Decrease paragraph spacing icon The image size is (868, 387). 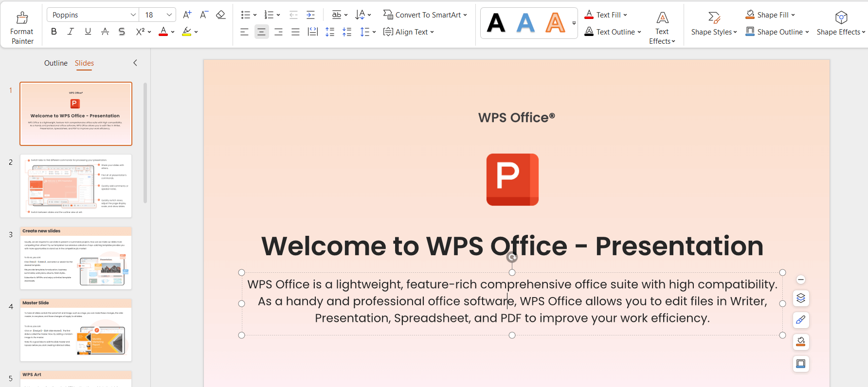tap(347, 32)
